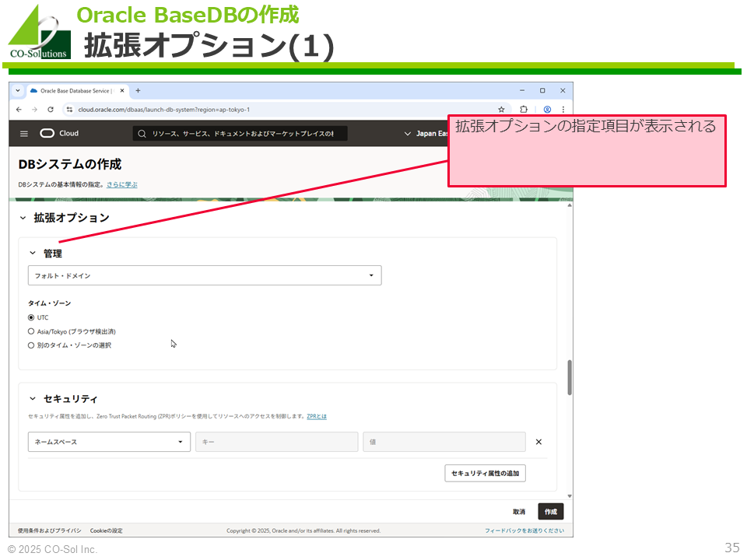Minimize the browser window
747x560 pixels.
[x=522, y=90]
